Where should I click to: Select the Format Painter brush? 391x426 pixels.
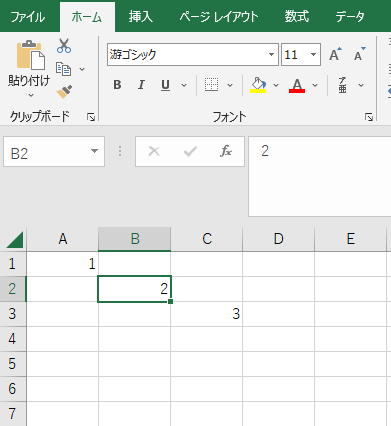(64, 92)
